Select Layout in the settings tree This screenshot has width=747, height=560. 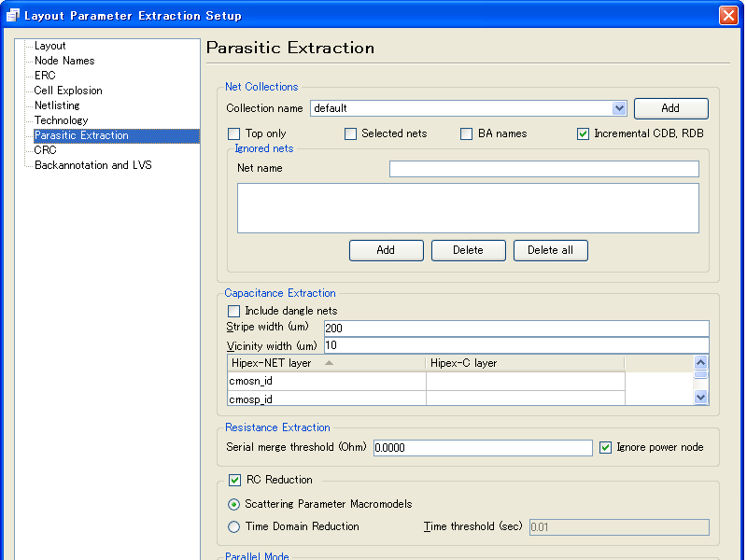pyautogui.click(x=49, y=46)
